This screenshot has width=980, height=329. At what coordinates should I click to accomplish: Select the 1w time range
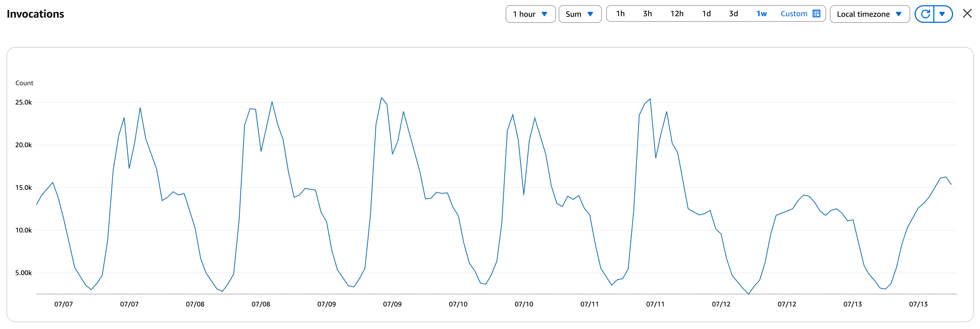(761, 14)
